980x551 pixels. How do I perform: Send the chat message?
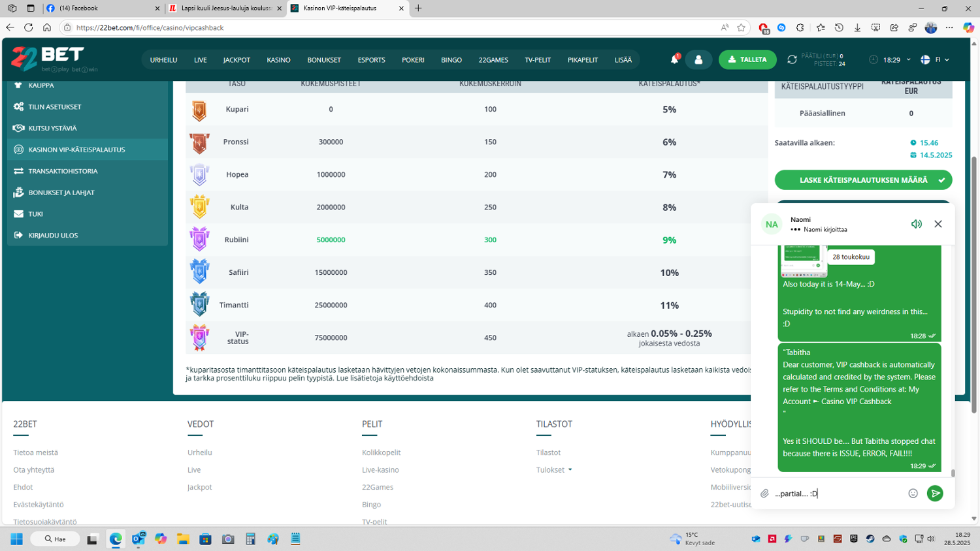[x=935, y=494]
